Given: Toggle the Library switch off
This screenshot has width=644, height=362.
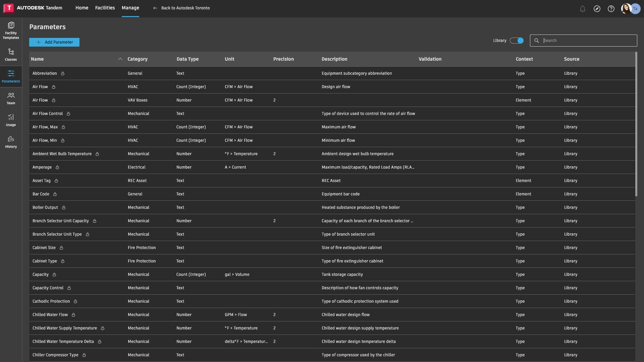Looking at the screenshot, I should click(x=517, y=41).
